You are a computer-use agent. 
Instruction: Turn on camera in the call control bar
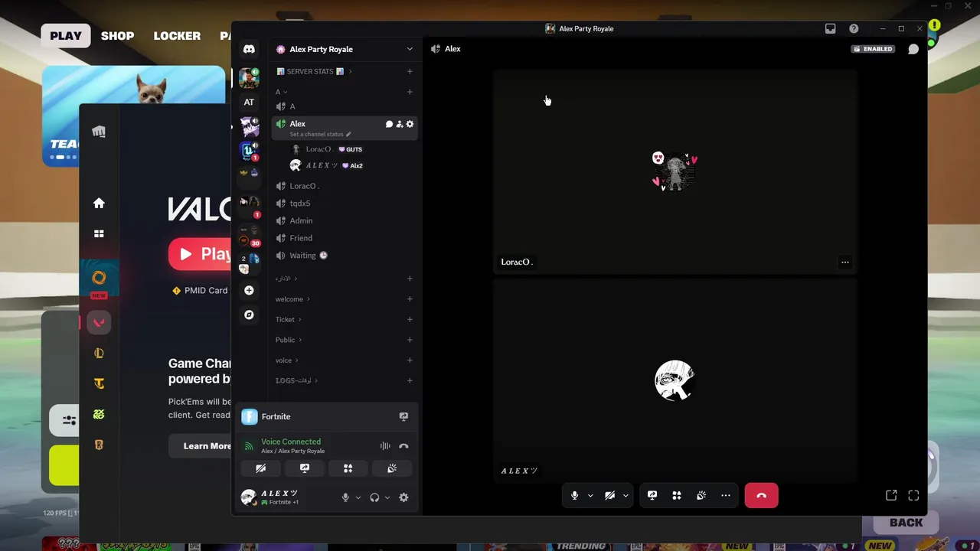click(609, 495)
